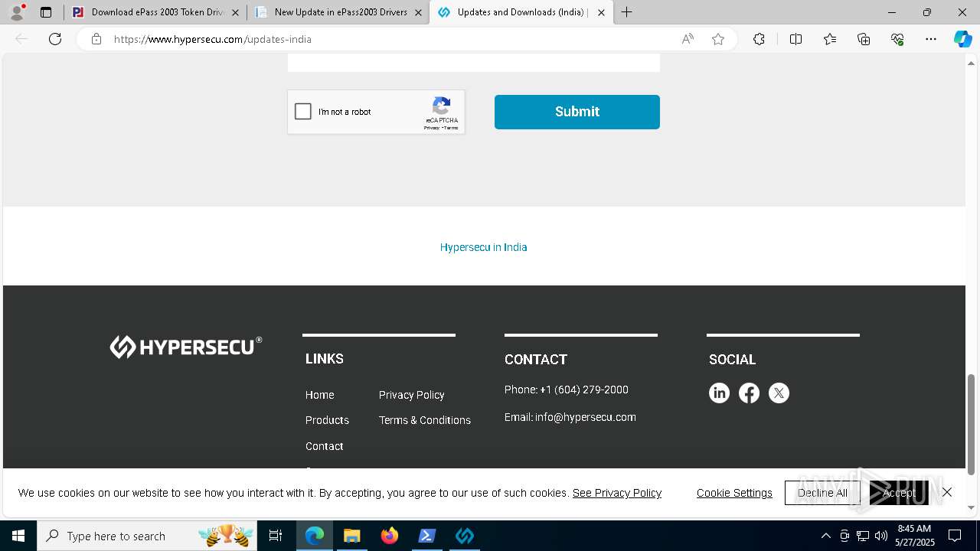The height and width of the screenshot is (551, 980).
Task: Open Copilot sidebar icon
Action: tap(962, 39)
